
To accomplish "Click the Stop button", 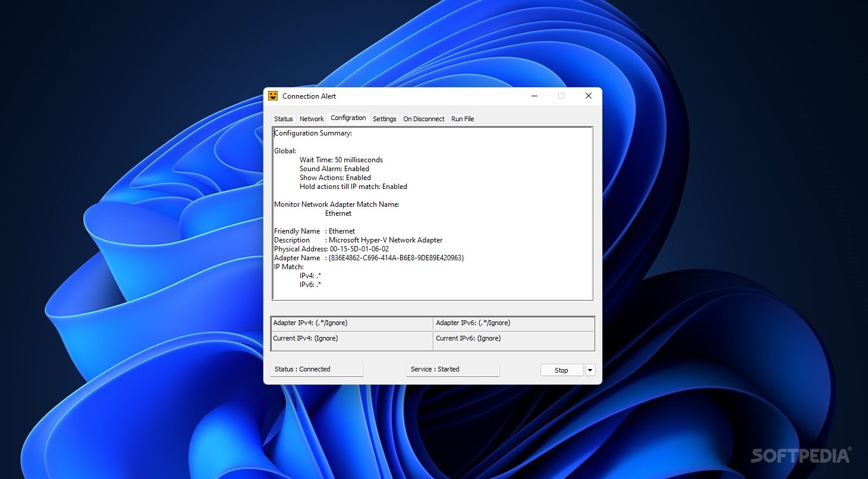I will (561, 370).
